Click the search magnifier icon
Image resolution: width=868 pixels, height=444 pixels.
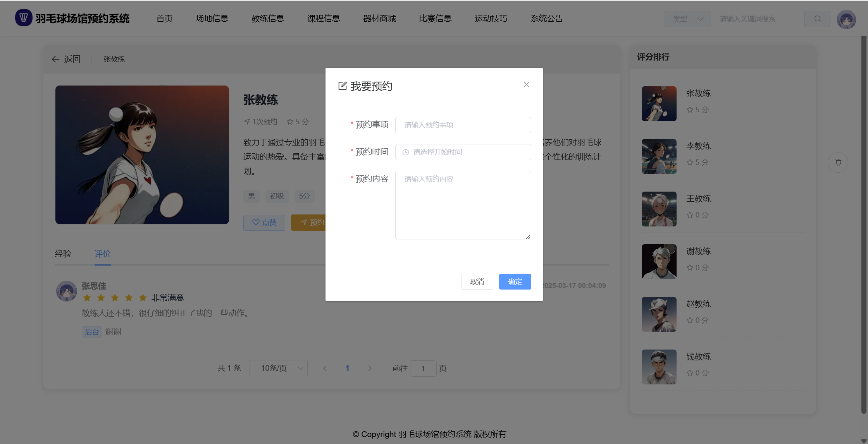(817, 19)
